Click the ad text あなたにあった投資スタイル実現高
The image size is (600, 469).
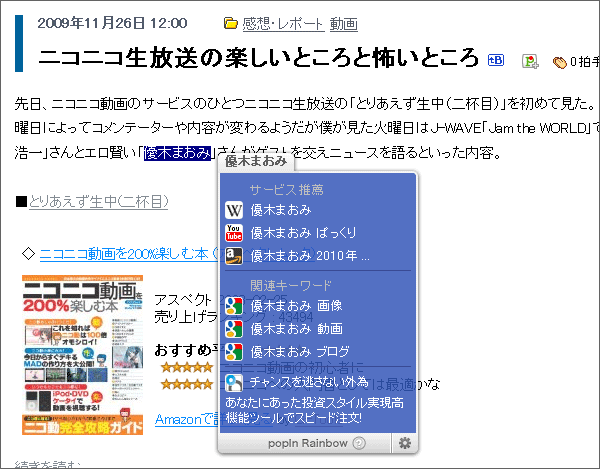click(x=315, y=403)
